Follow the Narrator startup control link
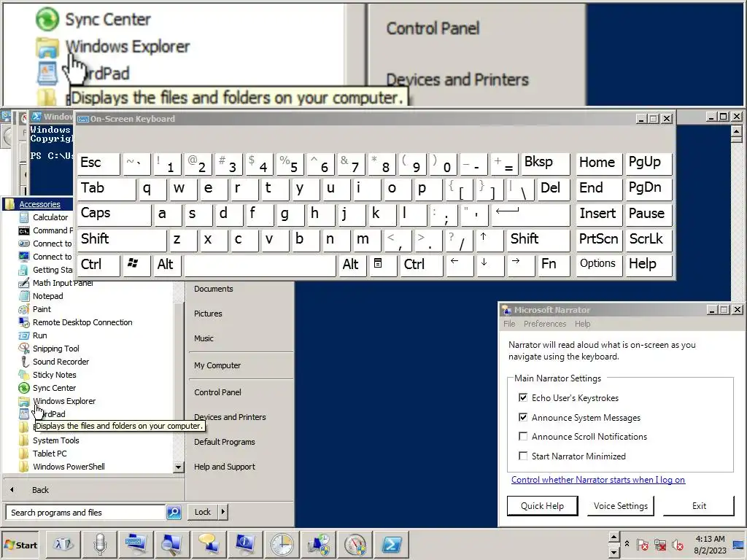 [598, 480]
